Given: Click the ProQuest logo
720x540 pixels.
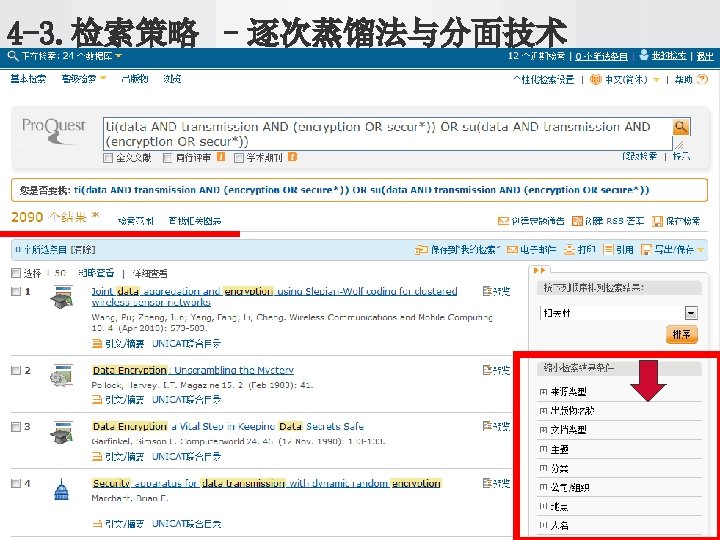Looking at the screenshot, I should coord(54,130).
